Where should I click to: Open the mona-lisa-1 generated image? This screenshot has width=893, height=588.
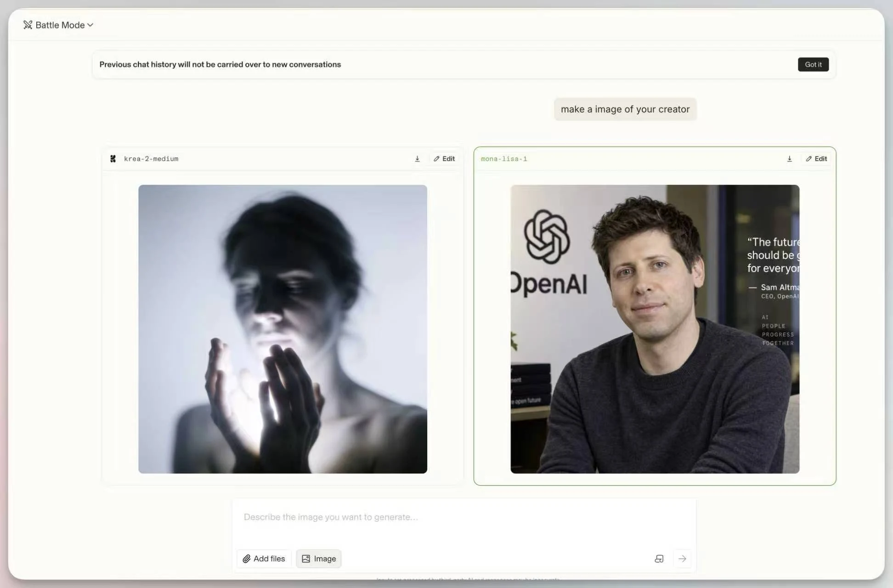(x=655, y=329)
